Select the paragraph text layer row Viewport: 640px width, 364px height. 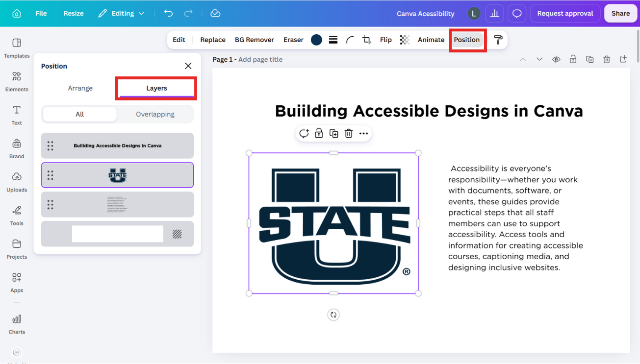coord(117,204)
